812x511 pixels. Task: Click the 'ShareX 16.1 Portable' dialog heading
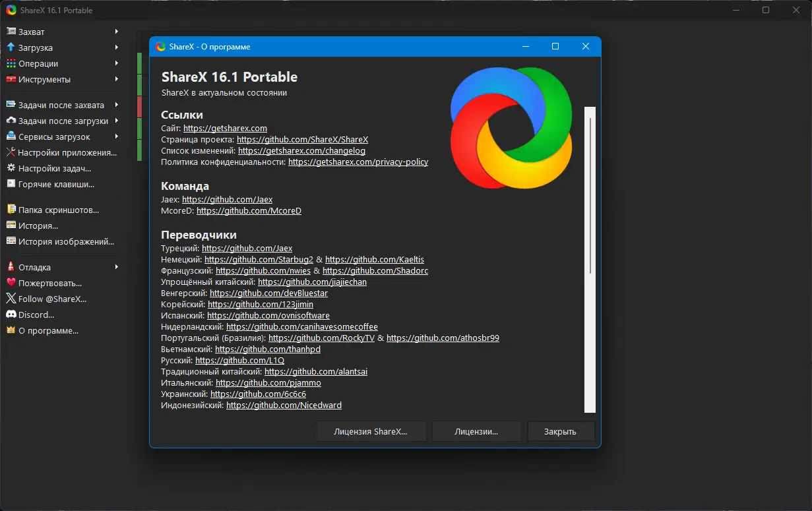(230, 77)
